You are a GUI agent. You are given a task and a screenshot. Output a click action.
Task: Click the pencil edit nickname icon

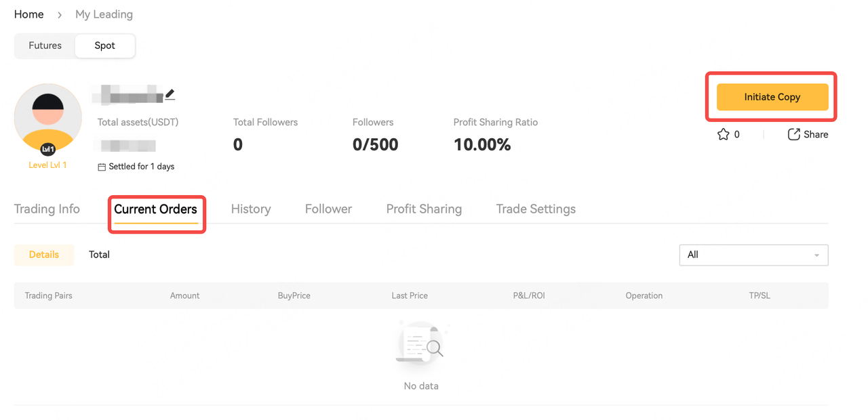170,95
